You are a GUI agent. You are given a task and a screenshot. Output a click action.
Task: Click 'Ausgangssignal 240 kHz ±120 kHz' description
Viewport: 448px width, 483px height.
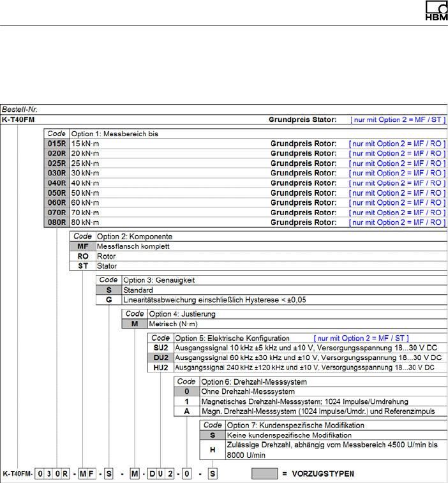304,368
